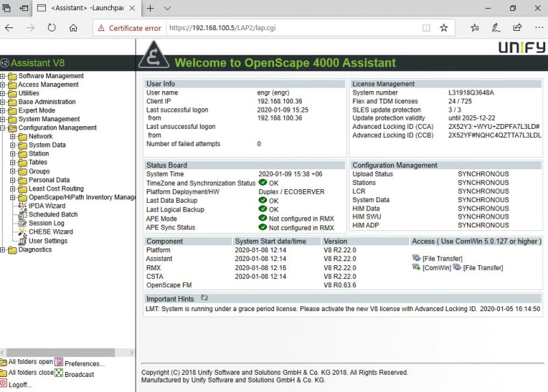Click the Assistant File Transfer icon

416,258
